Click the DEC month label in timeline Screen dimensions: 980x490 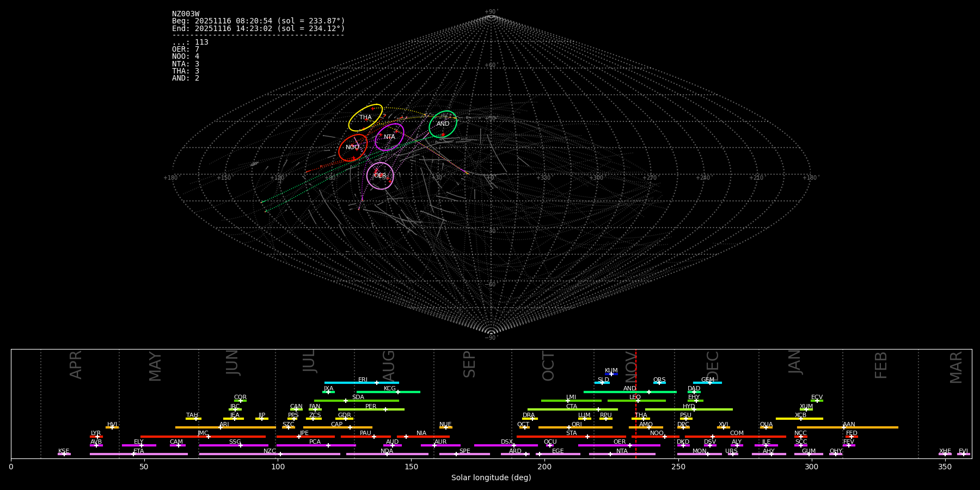point(713,366)
